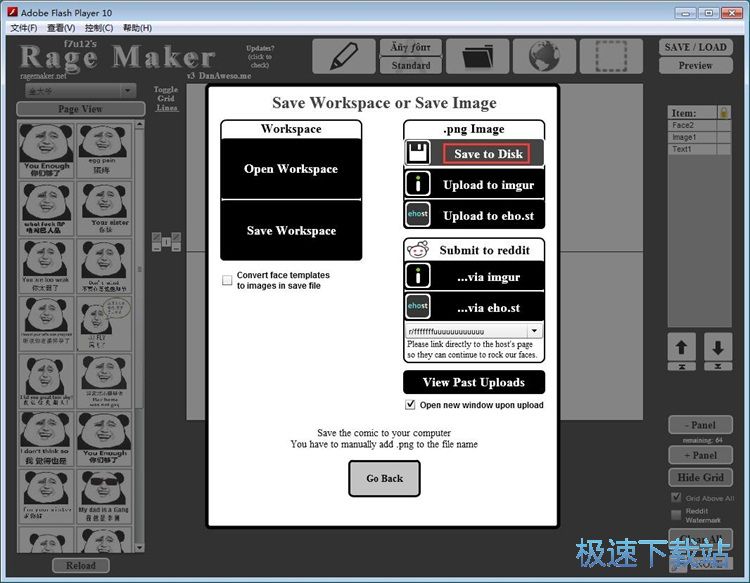Open the 帮助(H) menu

(x=137, y=28)
